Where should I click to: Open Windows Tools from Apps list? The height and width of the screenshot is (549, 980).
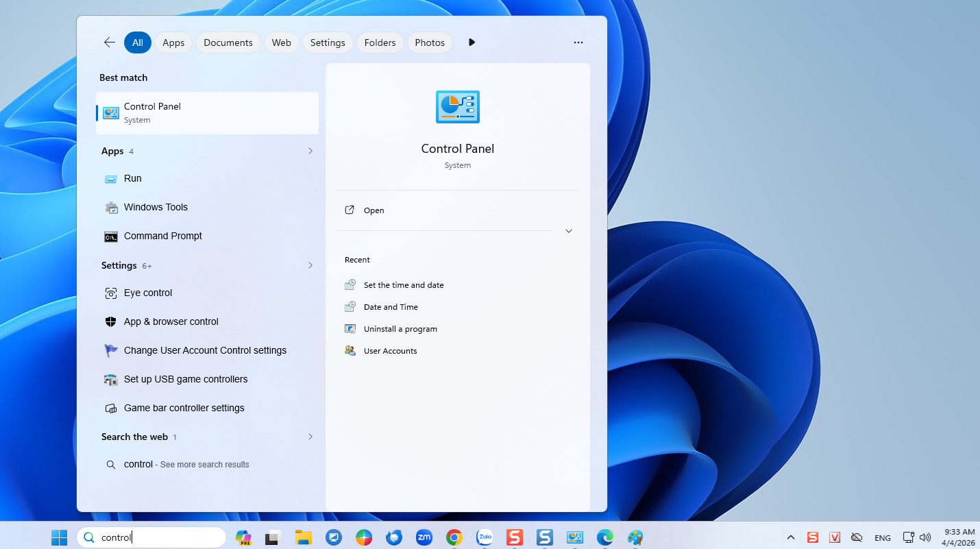click(x=156, y=207)
